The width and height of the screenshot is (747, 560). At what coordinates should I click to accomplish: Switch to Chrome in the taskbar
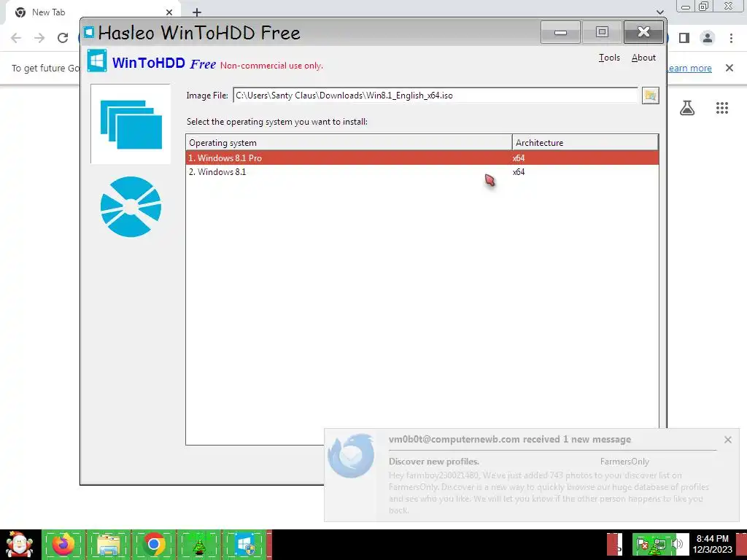153,544
